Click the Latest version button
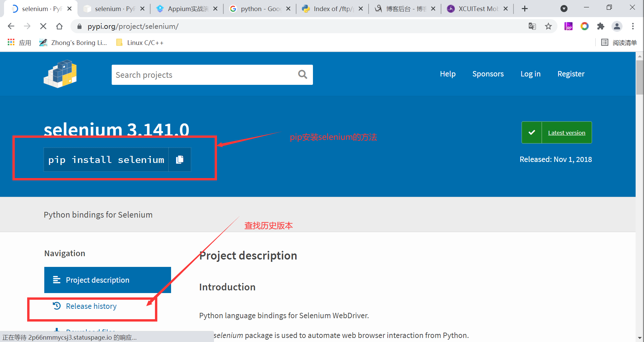 tap(557, 132)
